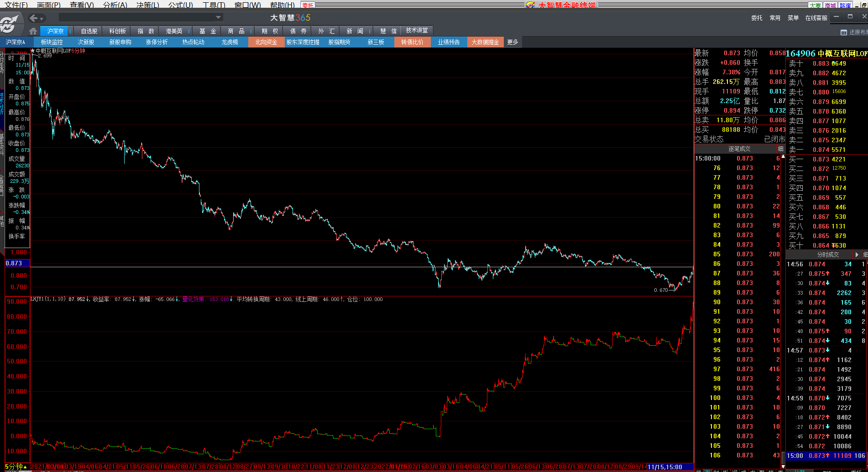868x472 pixels.
Task: Click the back arrow navigation button
Action: pyautogui.click(x=33, y=18)
